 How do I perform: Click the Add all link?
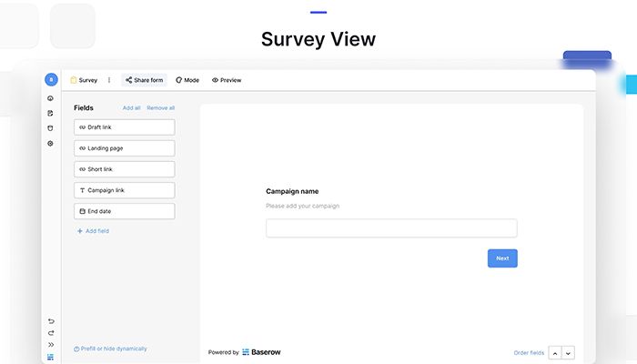coord(132,108)
